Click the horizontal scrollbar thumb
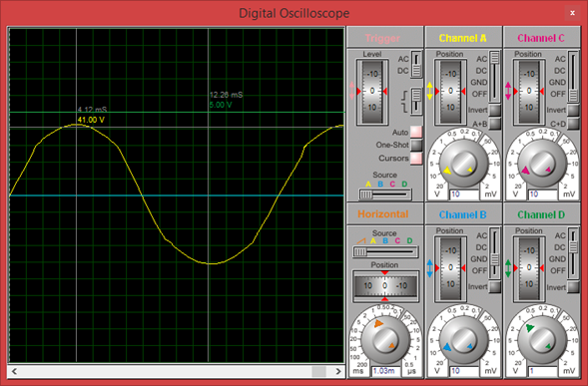Image resolution: width=588 pixels, height=386 pixels. (x=319, y=371)
